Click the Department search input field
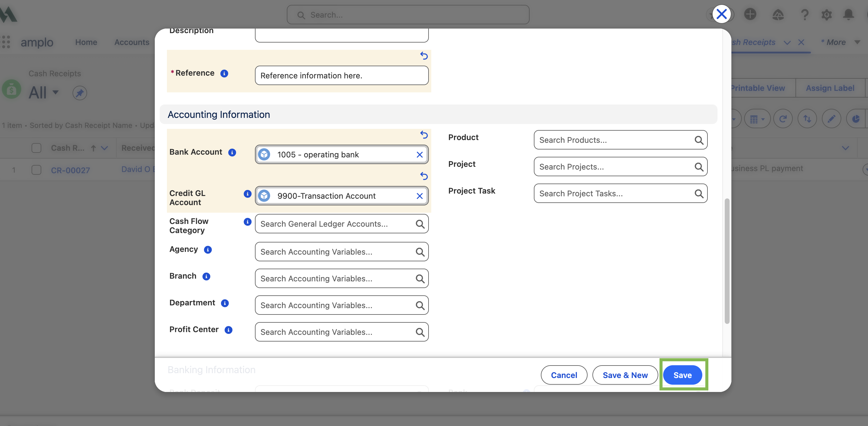The height and width of the screenshot is (426, 868). [342, 305]
